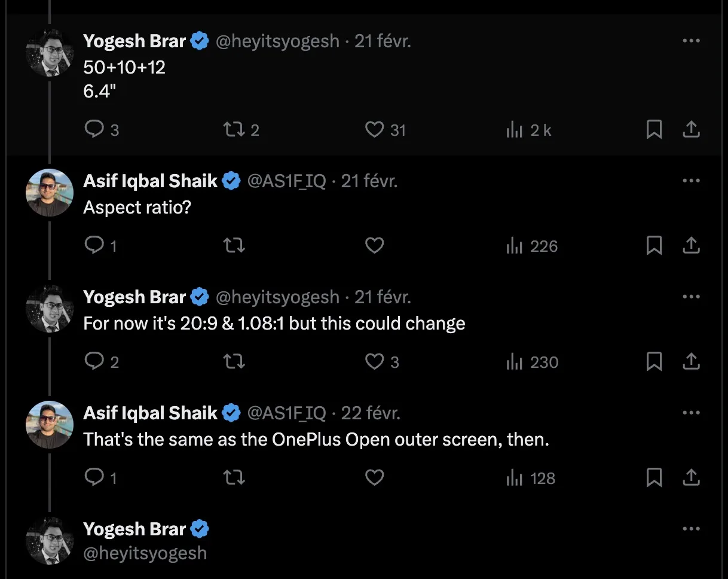The width and height of the screenshot is (728, 579).
Task: Open more options on the OnePlus Open tweet
Action: pyautogui.click(x=691, y=413)
